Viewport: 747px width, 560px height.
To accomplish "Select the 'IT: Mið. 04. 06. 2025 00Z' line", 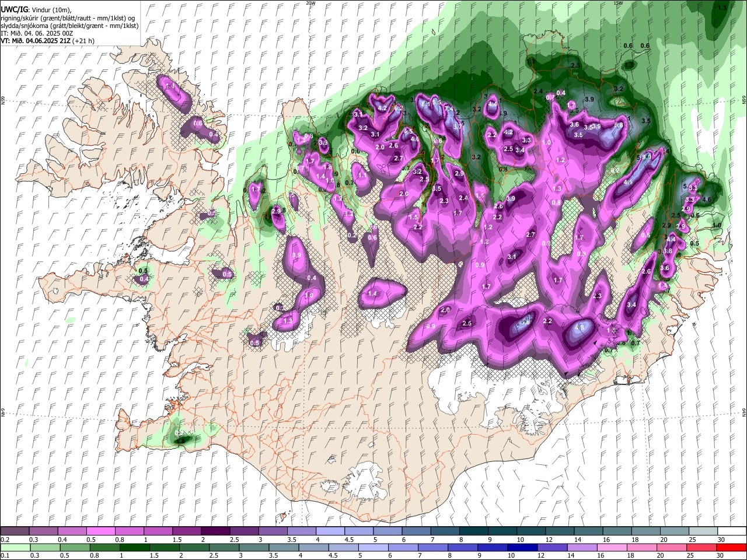I will click(x=36, y=33).
